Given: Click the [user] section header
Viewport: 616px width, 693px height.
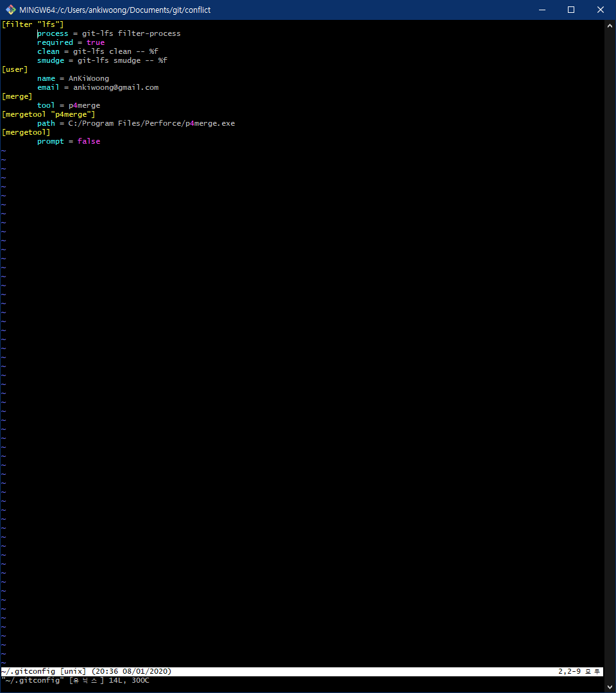Looking at the screenshot, I should pyautogui.click(x=14, y=69).
